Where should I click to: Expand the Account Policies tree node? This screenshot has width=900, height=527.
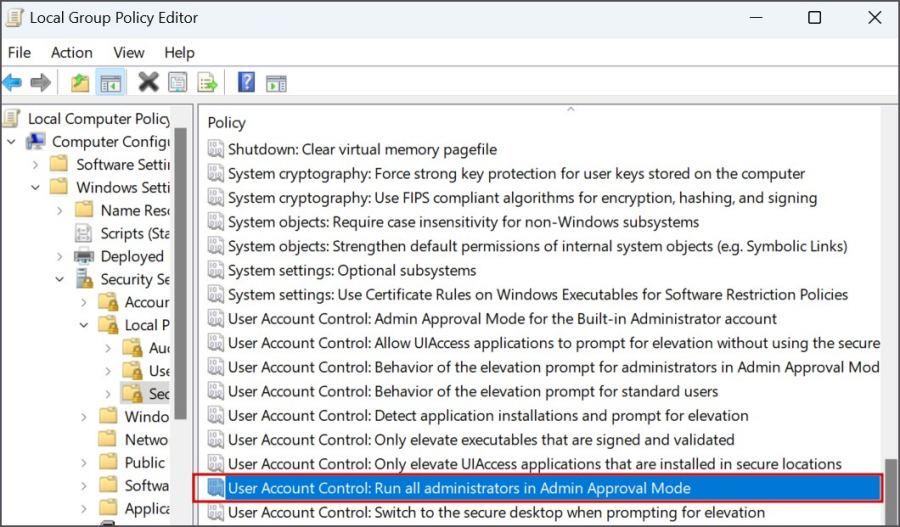tap(84, 302)
